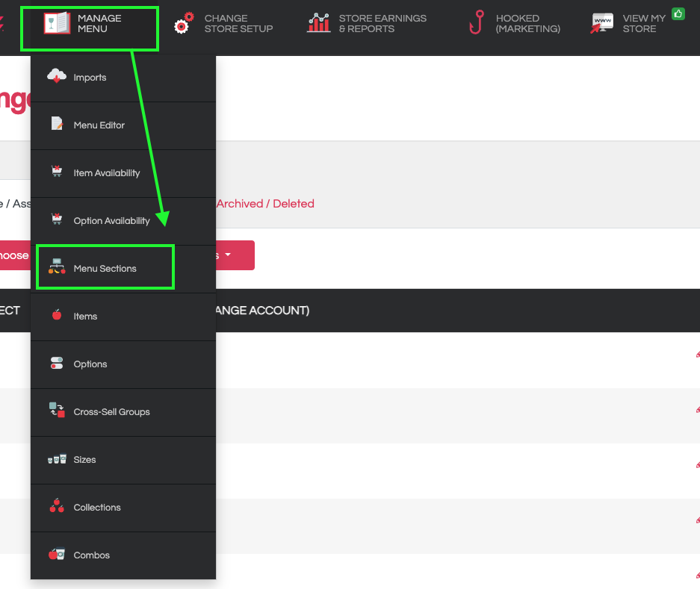Select Options from Manage Menu list

coord(123,364)
